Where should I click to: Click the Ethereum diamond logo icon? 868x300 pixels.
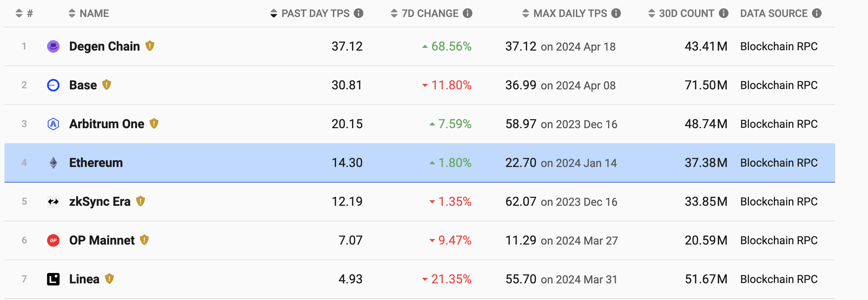(x=53, y=163)
